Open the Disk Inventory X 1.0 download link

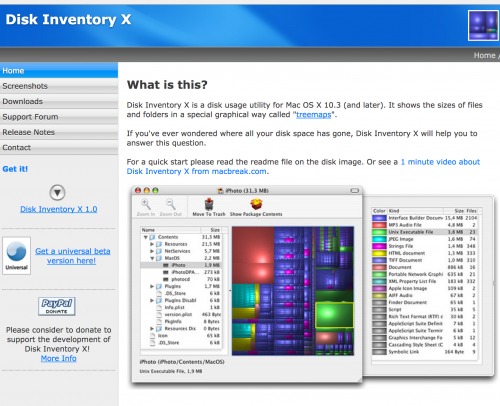click(59, 209)
